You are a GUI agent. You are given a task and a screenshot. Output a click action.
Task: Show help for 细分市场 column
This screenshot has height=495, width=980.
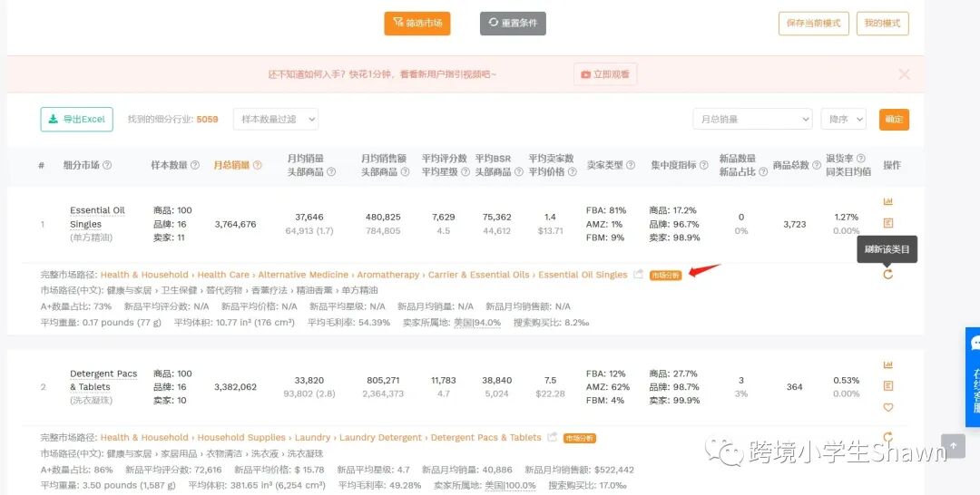coord(107,165)
